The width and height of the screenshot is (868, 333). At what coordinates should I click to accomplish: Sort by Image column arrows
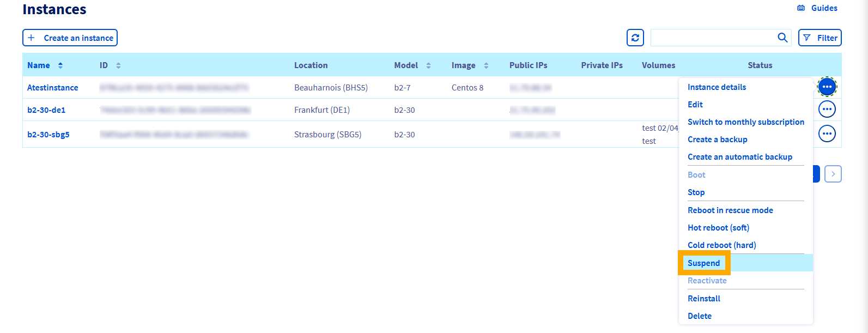point(486,65)
